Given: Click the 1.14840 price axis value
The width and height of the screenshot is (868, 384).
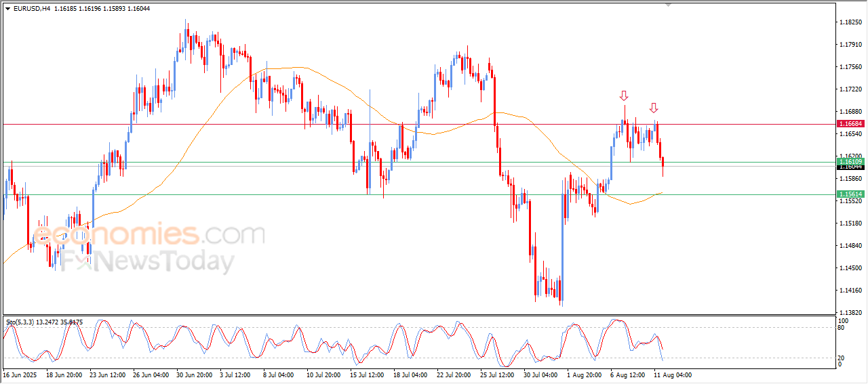Looking at the screenshot, I should (850, 246).
